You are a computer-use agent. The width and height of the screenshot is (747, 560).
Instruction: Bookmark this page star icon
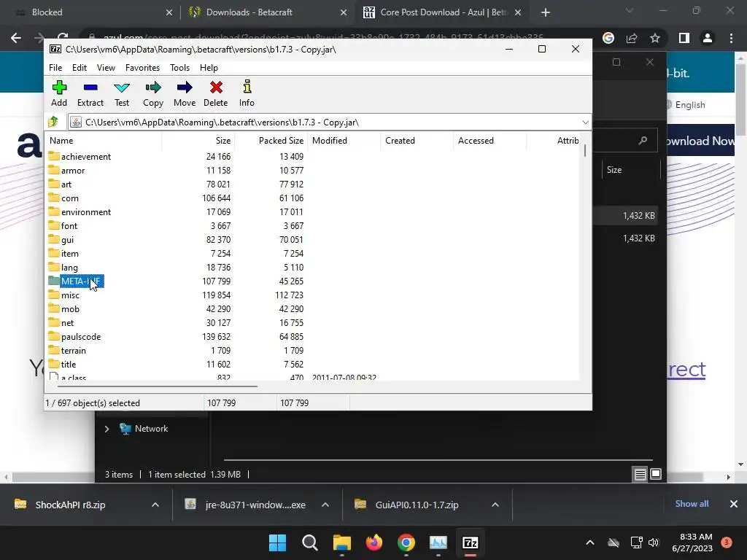pos(655,38)
